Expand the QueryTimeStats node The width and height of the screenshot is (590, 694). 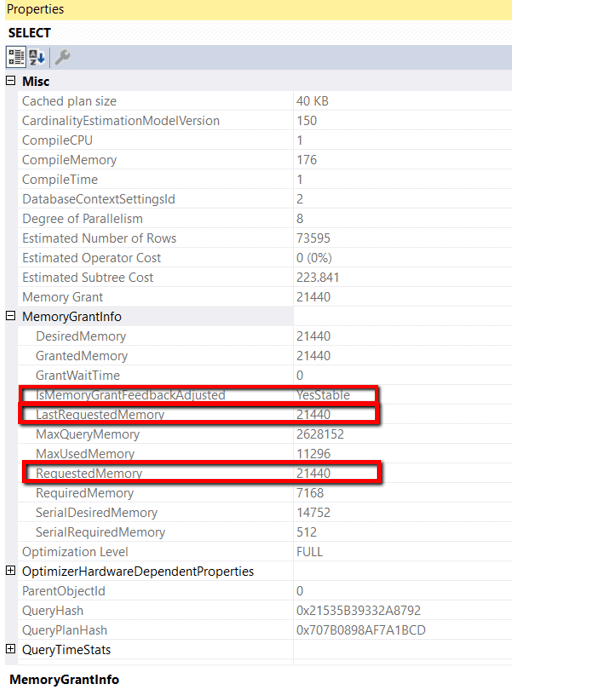pyautogui.click(x=11, y=649)
